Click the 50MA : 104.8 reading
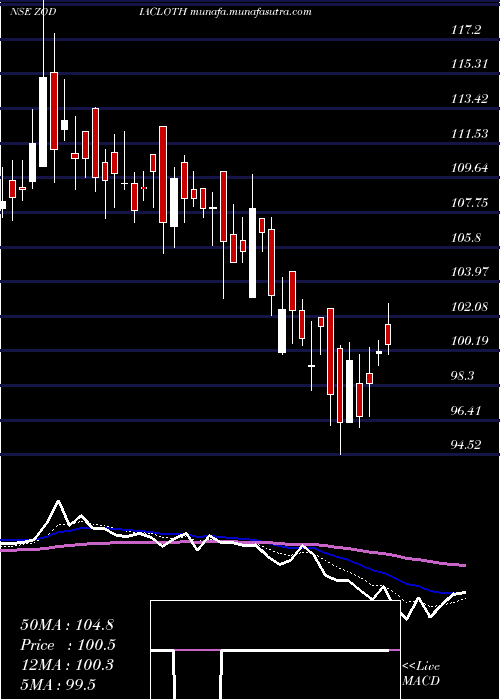 (68, 625)
